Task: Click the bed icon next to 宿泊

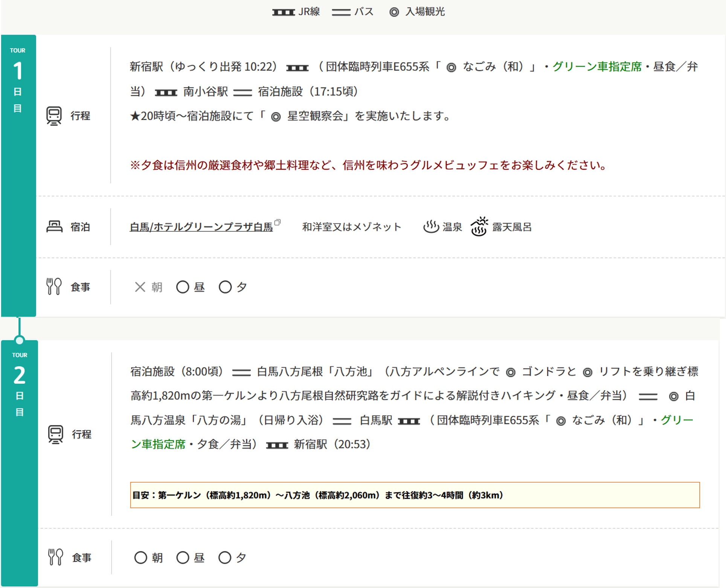Action: 54,227
